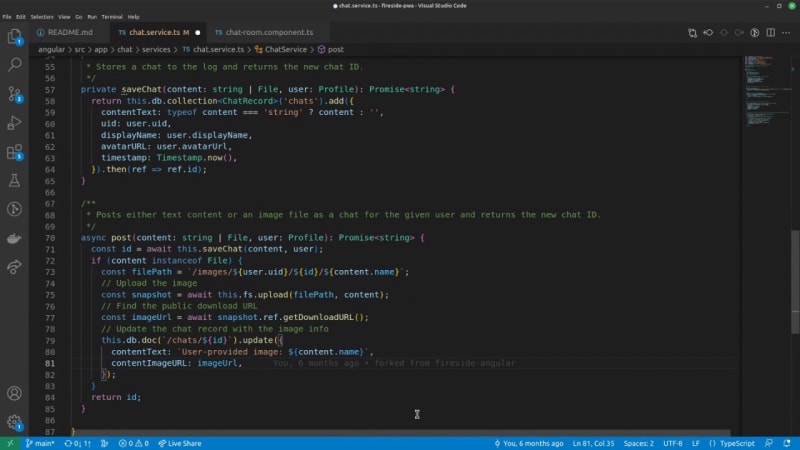Expand the angular breadcrumb
Viewport: 800px width, 450px height.
click(x=51, y=49)
